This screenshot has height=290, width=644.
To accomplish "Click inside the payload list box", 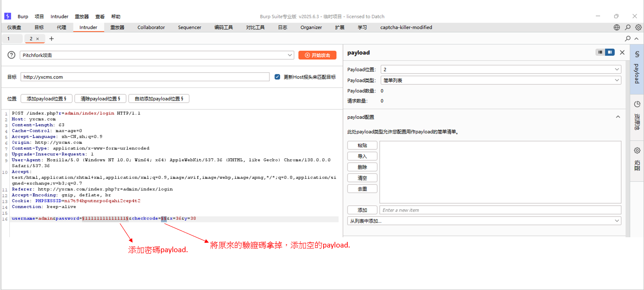I will click(500, 172).
